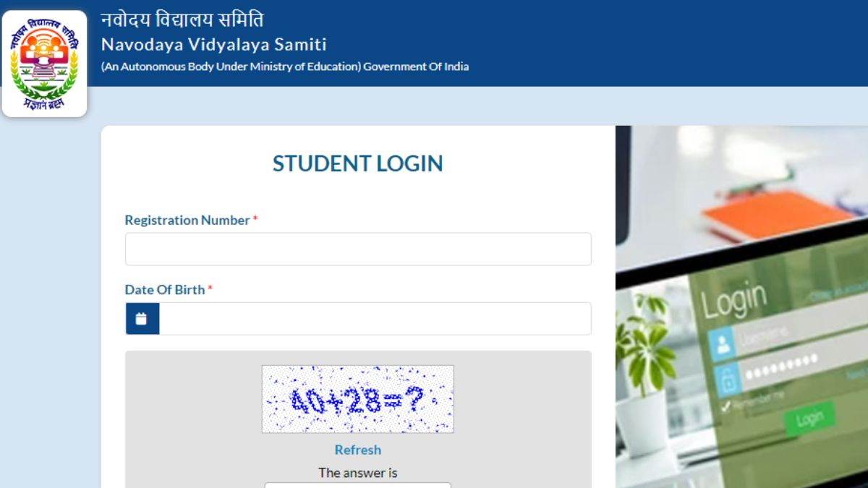Viewport: 868px width, 488px height.
Task: Click the Navodaya Vidyalaya Samiti logo
Action: point(44,64)
